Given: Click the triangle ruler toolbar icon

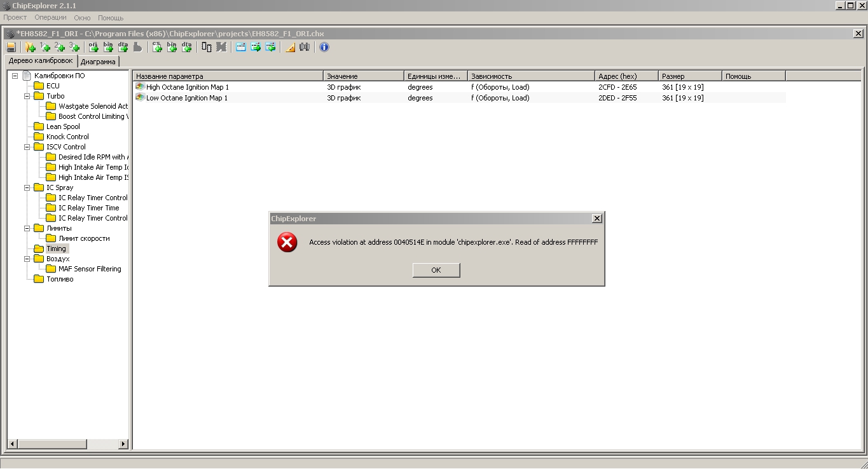Looking at the screenshot, I should 290,47.
